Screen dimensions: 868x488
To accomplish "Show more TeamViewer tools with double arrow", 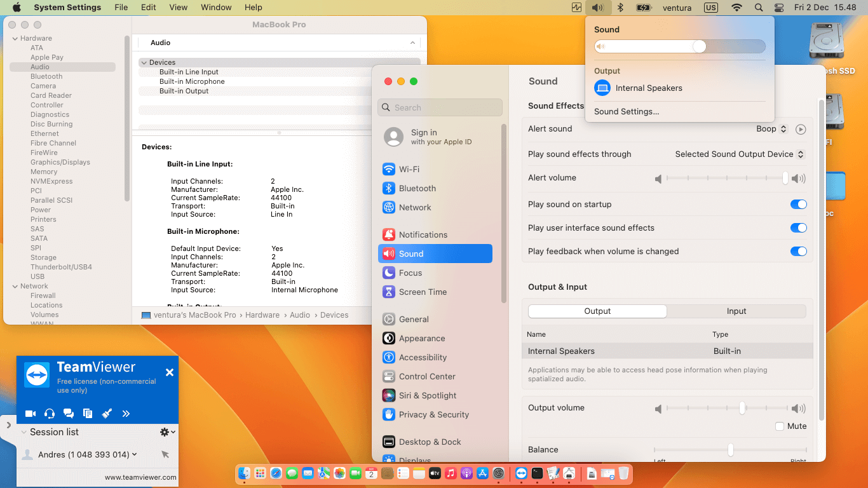I will (126, 414).
